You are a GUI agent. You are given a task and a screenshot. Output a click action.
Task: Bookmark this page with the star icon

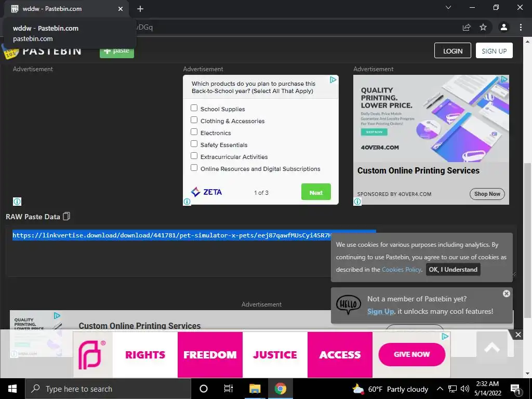[483, 27]
